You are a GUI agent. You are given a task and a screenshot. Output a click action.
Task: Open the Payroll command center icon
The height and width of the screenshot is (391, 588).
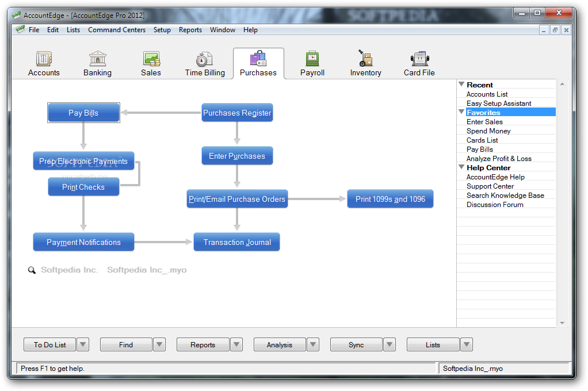(312, 59)
